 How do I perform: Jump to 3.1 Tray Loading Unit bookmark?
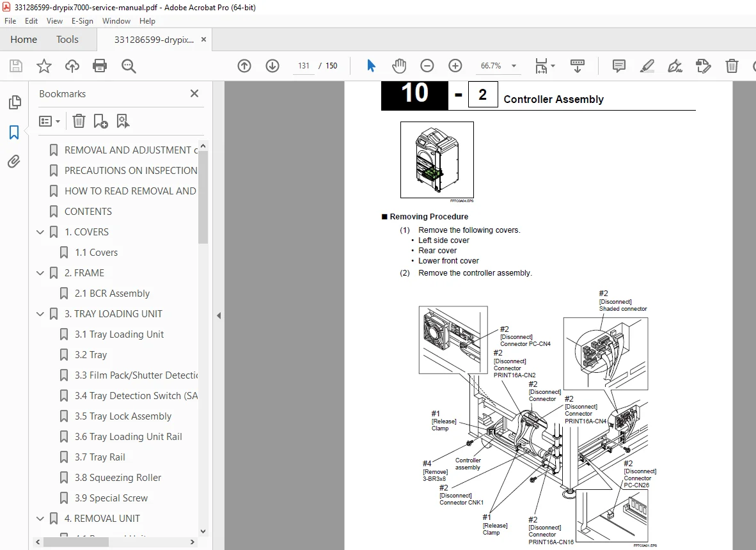119,334
